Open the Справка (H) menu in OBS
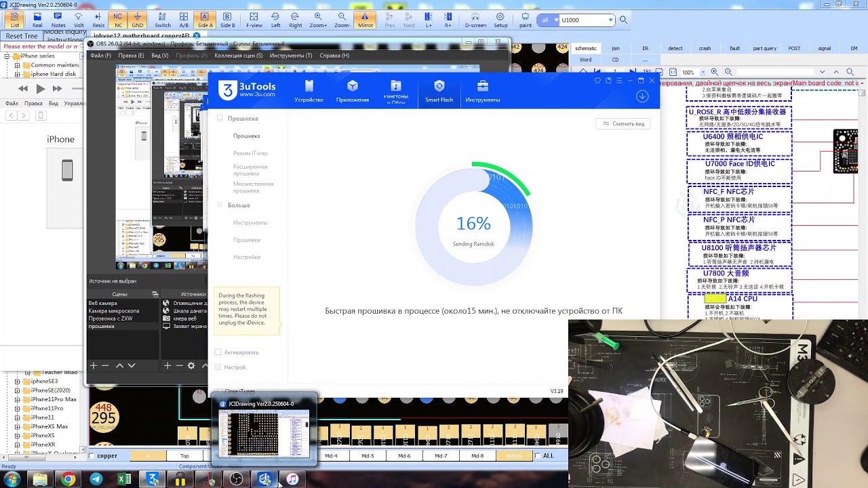The height and width of the screenshot is (488, 868). point(334,56)
